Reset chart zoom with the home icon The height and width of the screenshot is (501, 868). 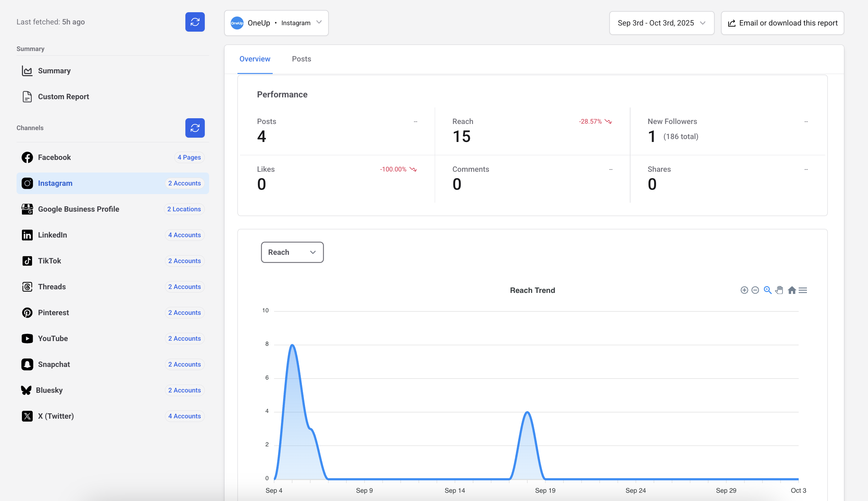(792, 290)
